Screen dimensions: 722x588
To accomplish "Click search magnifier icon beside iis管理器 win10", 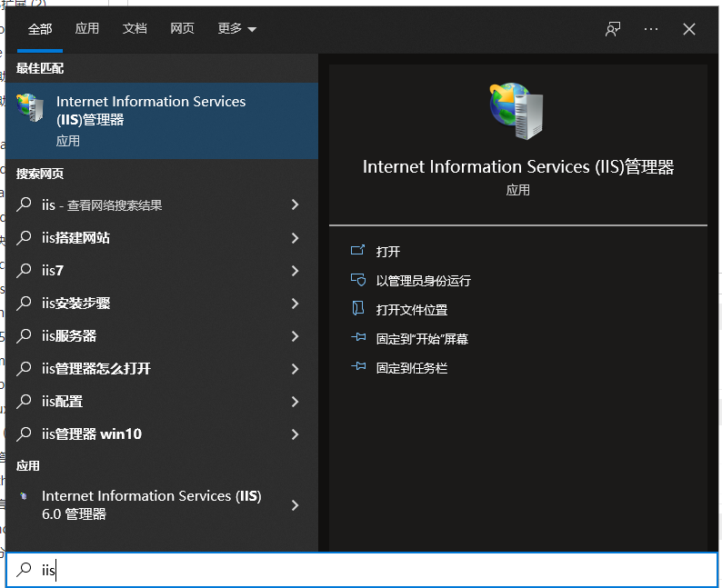I will pos(24,434).
